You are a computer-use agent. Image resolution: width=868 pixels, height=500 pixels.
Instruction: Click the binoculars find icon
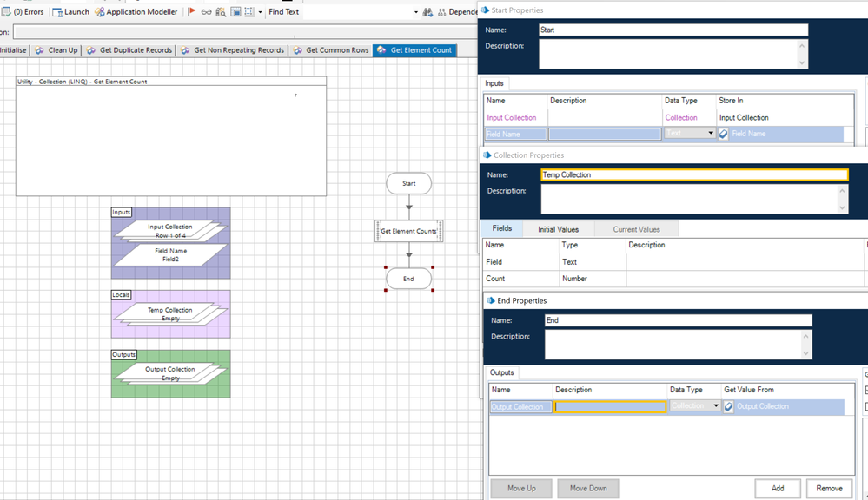coord(427,12)
